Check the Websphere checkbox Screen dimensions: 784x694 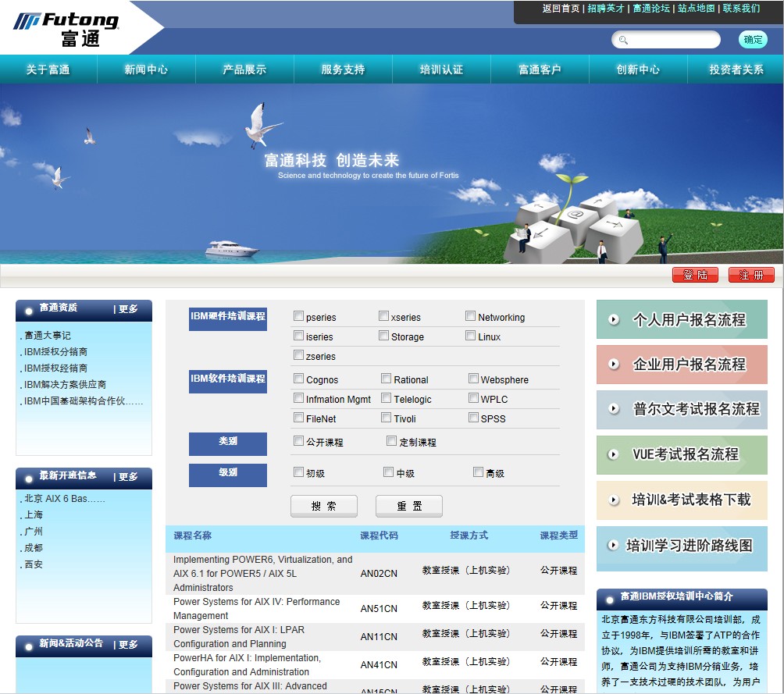point(473,379)
